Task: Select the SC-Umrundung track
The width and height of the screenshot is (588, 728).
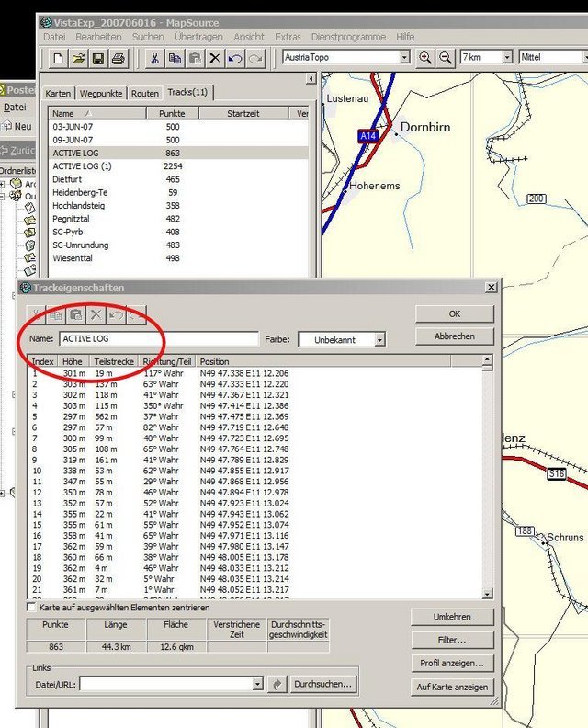Action: pyautogui.click(x=178, y=245)
